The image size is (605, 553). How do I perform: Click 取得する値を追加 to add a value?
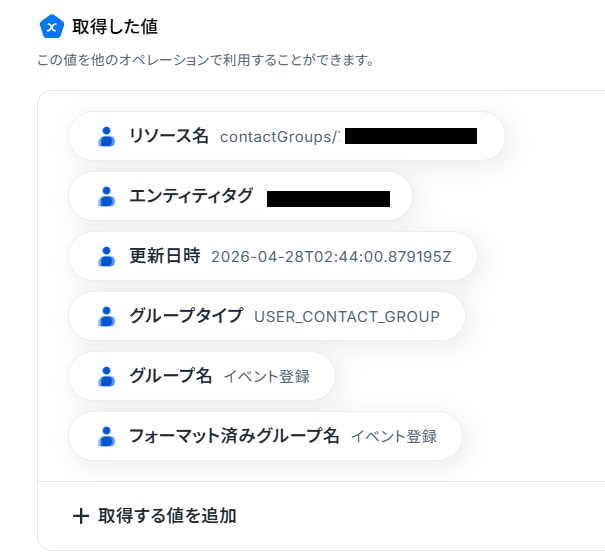pyautogui.click(x=155, y=516)
